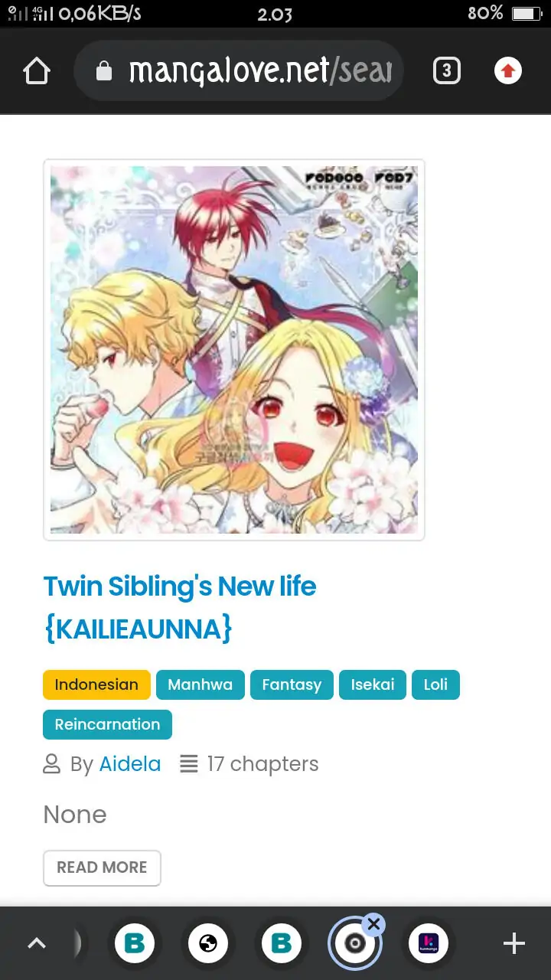The width and height of the screenshot is (551, 980).
Task: Select the currently active circular tab icon
Action: [x=354, y=944]
